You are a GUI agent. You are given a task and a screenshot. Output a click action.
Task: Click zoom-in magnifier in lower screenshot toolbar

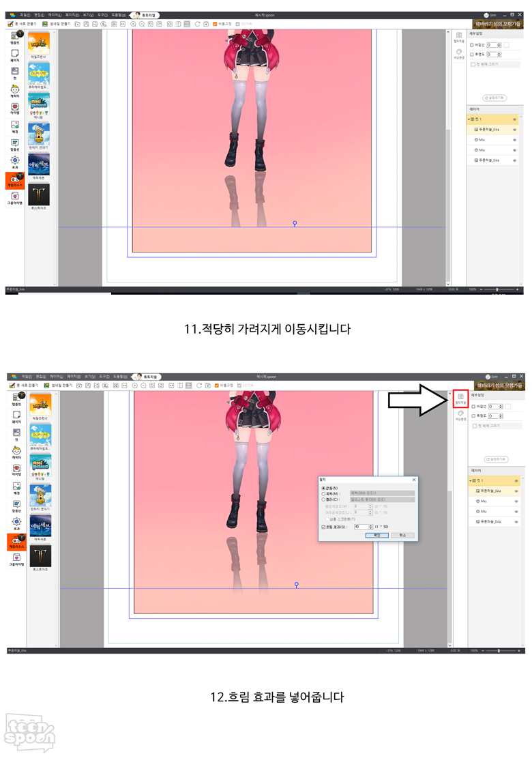tap(135, 385)
